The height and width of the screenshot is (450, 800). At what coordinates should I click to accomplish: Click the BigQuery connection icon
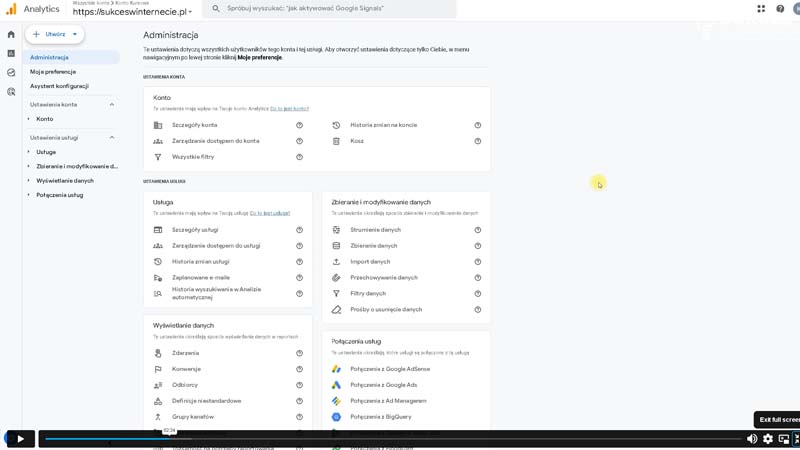point(336,417)
